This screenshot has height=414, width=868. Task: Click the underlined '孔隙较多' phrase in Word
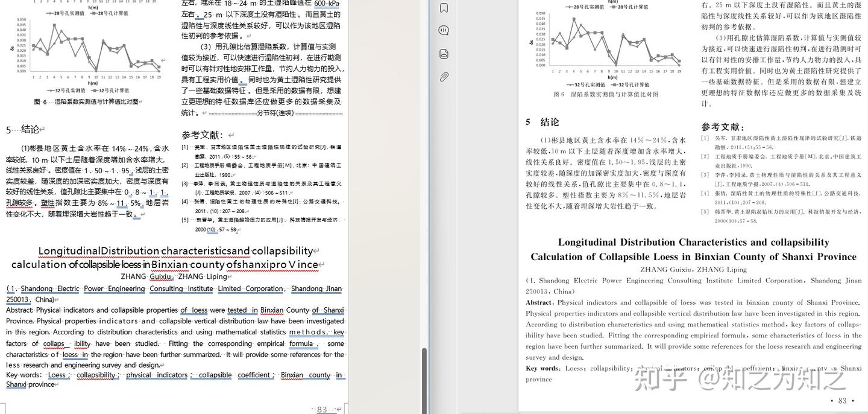point(20,203)
